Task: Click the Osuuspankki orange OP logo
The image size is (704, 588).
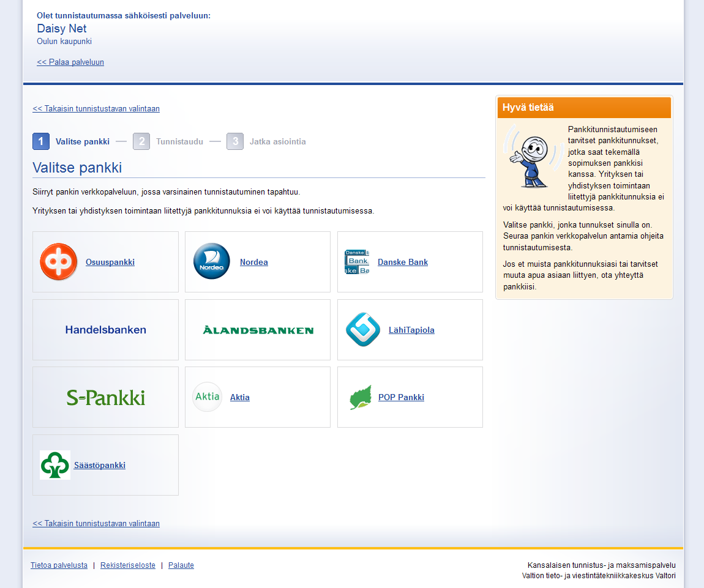Action: 58,262
